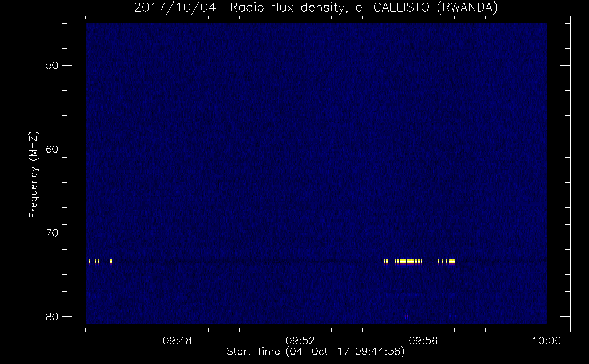
Task: Click the '09:48' time tick label
Action: click(x=178, y=341)
